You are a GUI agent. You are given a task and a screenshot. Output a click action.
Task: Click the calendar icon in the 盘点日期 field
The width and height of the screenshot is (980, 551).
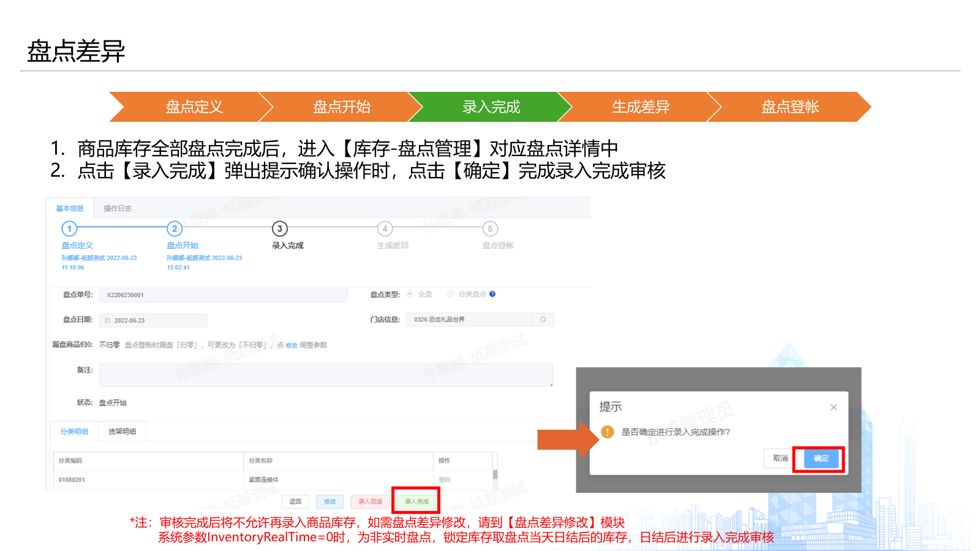point(108,321)
